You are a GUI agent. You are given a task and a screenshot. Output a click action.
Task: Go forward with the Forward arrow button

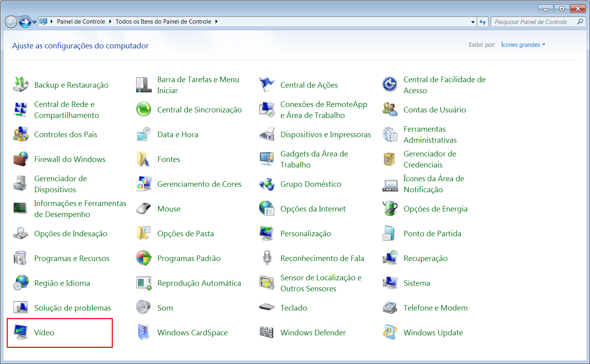[x=25, y=22]
